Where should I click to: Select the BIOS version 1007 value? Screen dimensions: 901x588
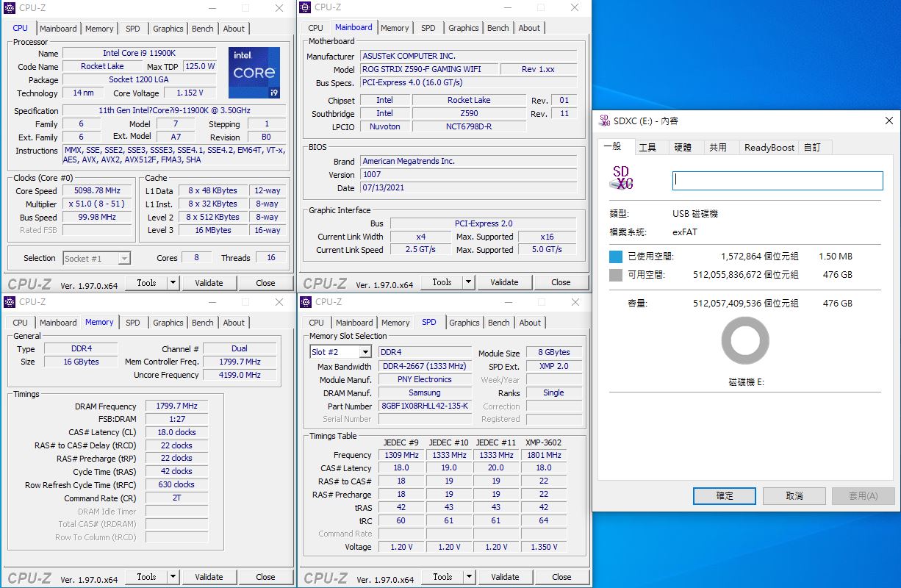point(468,175)
